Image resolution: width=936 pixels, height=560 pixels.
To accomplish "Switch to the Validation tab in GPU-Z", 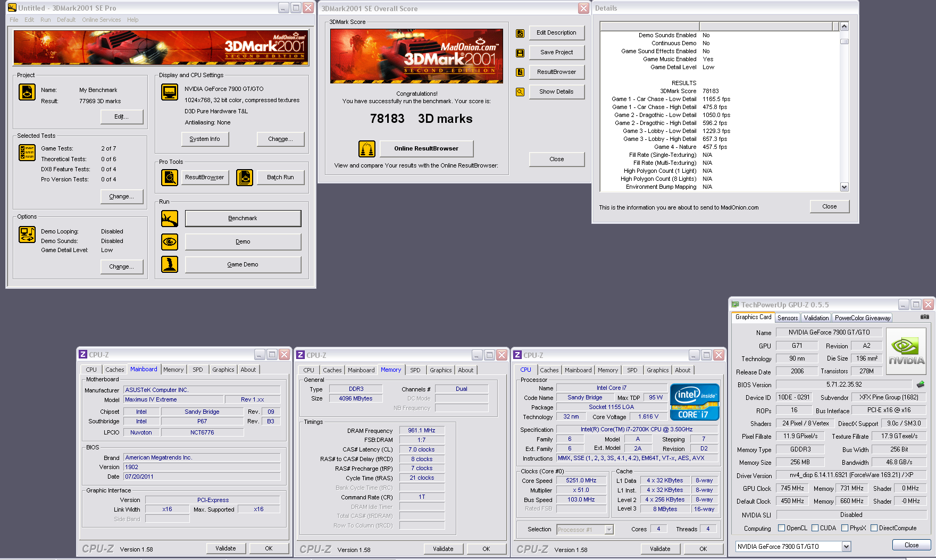I will coord(816,318).
